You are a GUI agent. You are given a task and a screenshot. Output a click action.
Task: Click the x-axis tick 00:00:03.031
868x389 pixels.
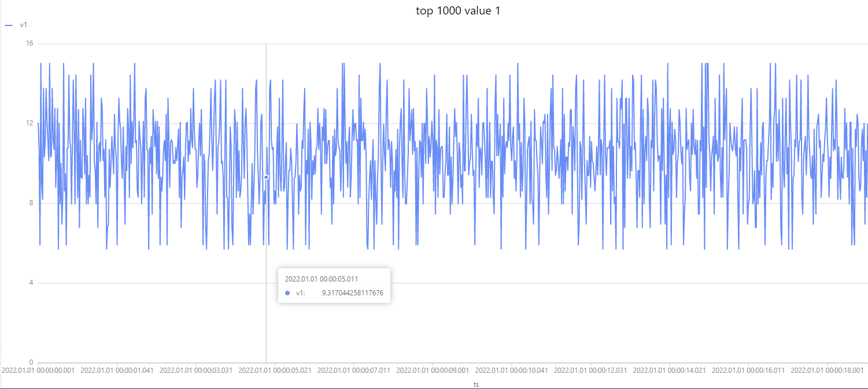coord(195,370)
